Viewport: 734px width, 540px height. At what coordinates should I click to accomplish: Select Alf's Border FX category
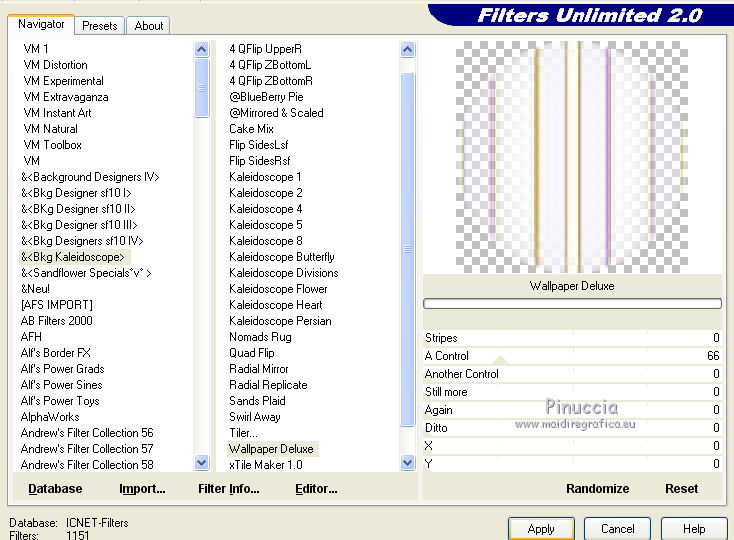[56, 353]
